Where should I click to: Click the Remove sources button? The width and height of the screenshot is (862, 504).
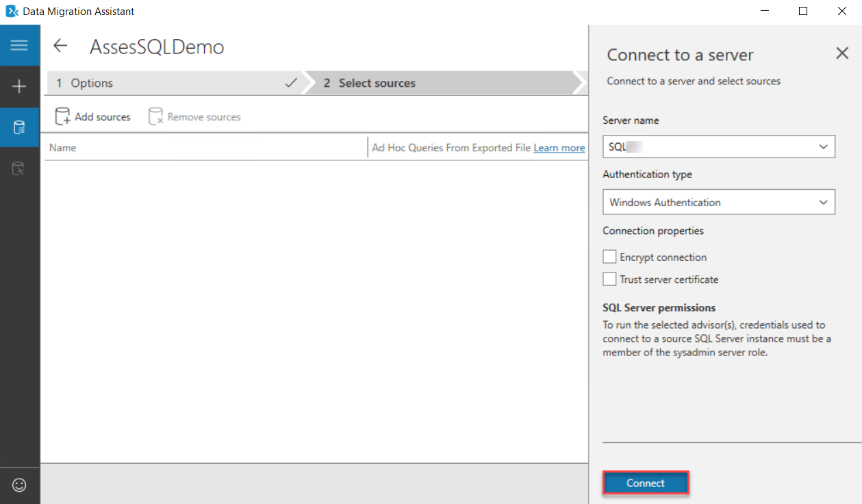tap(195, 117)
